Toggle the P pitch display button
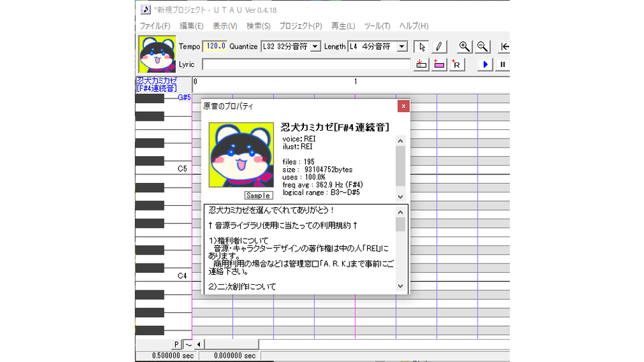The width and height of the screenshot is (644, 362). [x=176, y=345]
